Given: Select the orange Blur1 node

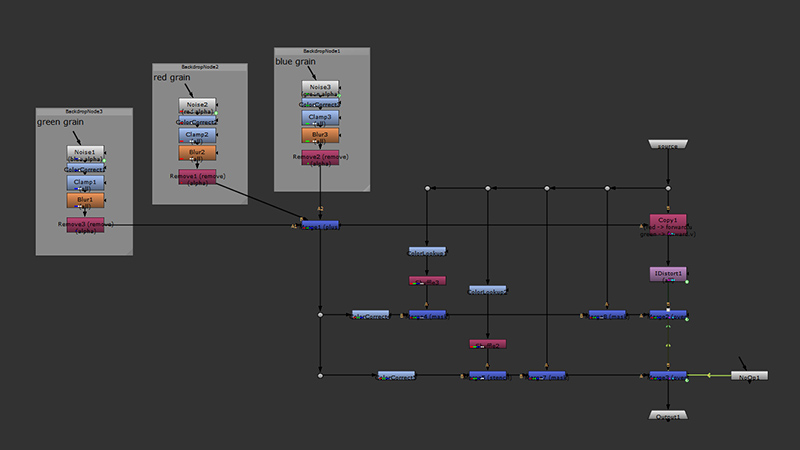Looking at the screenshot, I should [85, 199].
